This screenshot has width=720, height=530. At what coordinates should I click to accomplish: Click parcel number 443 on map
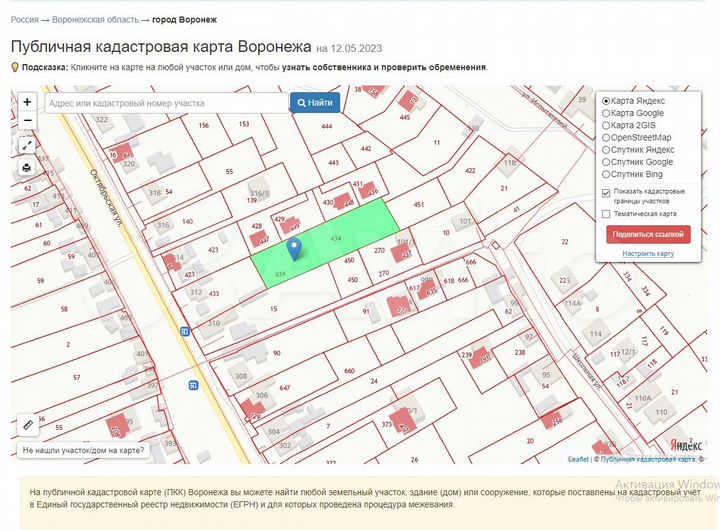(x=333, y=162)
